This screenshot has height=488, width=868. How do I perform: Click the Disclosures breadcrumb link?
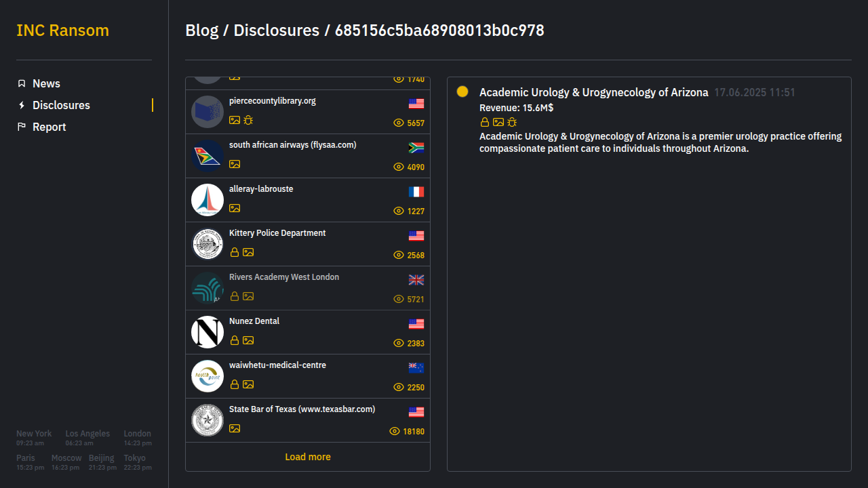pyautogui.click(x=276, y=30)
